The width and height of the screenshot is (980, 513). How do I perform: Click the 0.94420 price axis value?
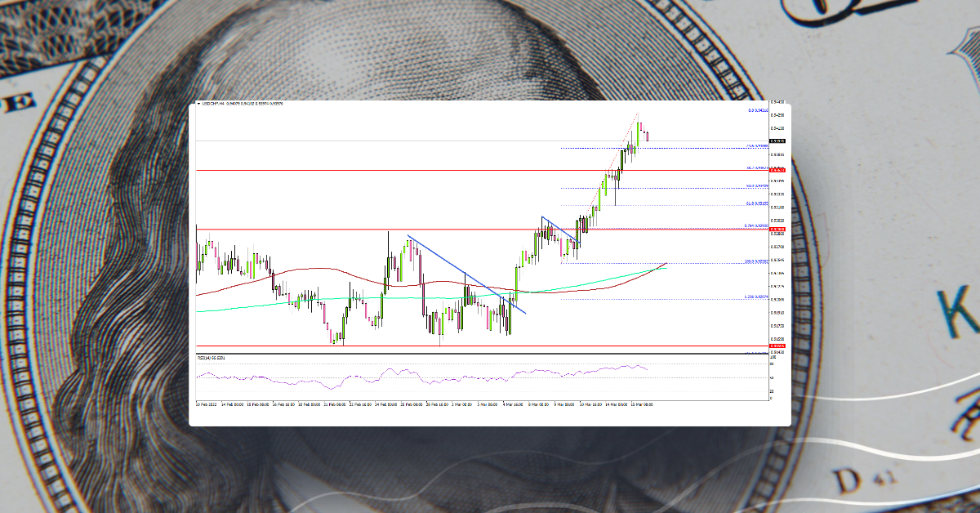pyautogui.click(x=778, y=115)
